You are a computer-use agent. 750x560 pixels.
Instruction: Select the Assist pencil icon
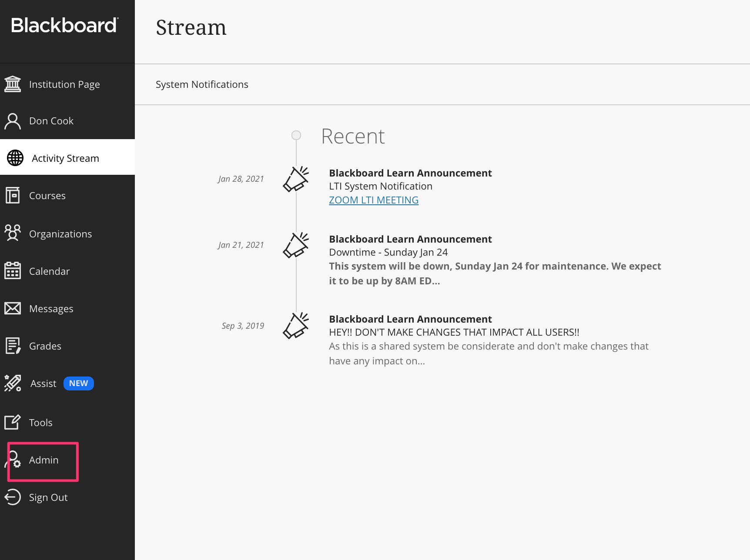pyautogui.click(x=12, y=383)
